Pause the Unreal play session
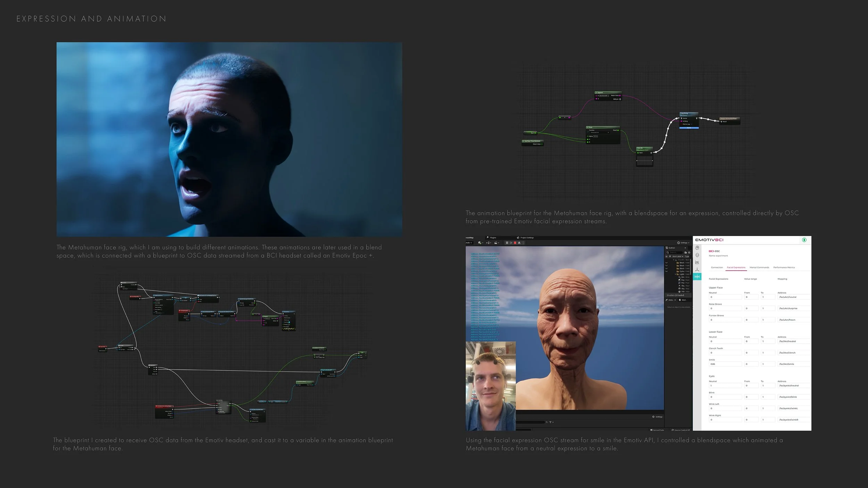This screenshot has width=868, height=488. [507, 243]
